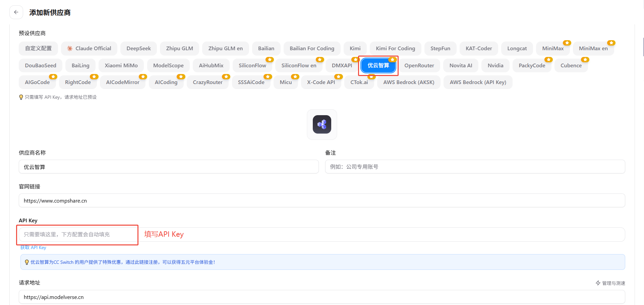Open the 获取 API Key link

click(33, 247)
